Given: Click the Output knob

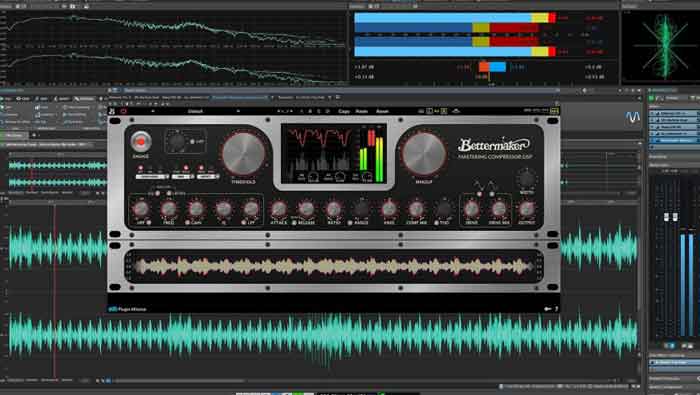Looking at the screenshot, I should pyautogui.click(x=527, y=209).
